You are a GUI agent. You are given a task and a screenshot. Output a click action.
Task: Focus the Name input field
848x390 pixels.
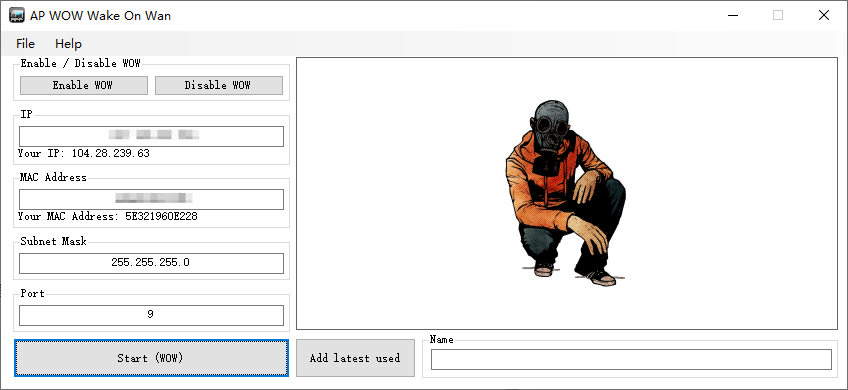631,360
